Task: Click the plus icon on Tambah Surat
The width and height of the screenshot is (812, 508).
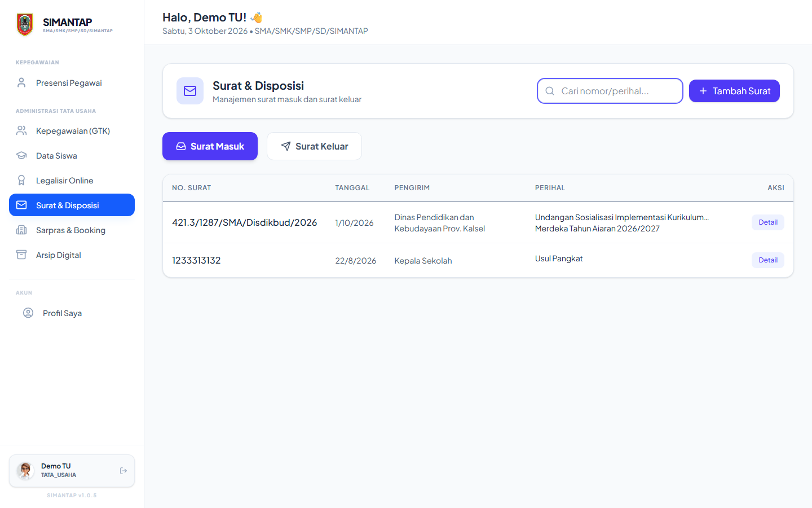Action: [x=703, y=91]
